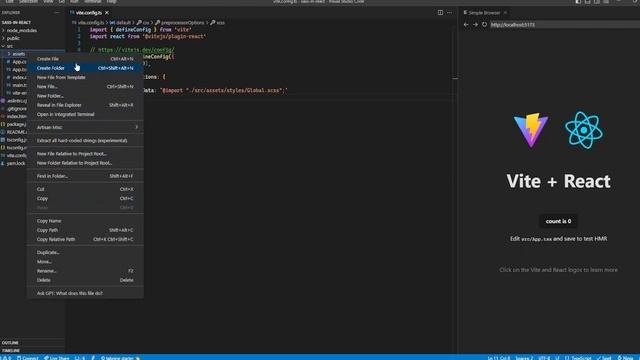Choose Move... from context menu
This screenshot has height=360, width=640.
[x=85, y=262]
